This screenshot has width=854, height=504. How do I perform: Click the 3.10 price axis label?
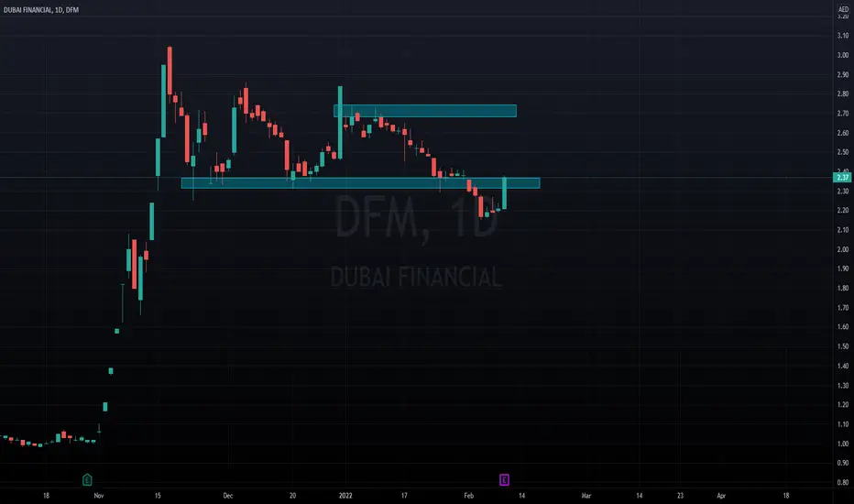pyautogui.click(x=843, y=36)
